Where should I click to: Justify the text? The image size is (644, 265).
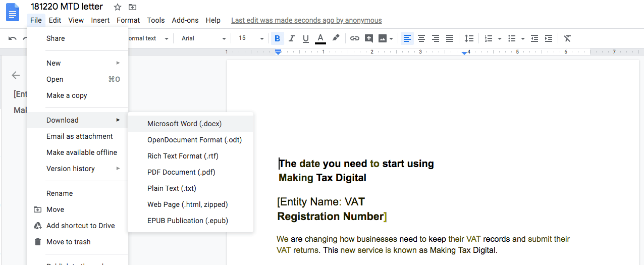click(x=450, y=38)
